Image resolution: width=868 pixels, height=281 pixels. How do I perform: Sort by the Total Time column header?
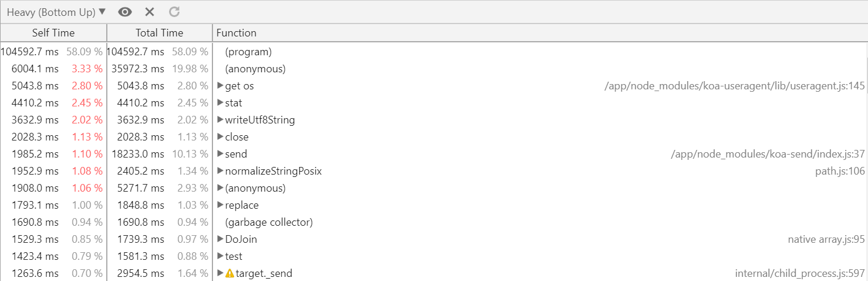tap(160, 33)
